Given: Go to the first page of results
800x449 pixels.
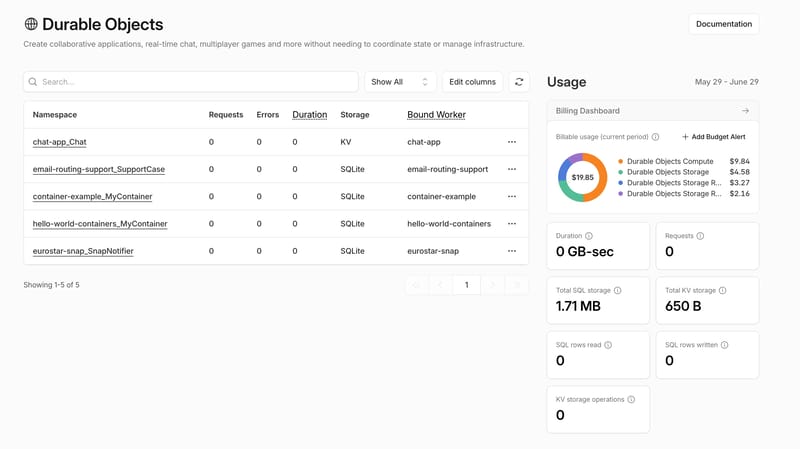Looking at the screenshot, I should [x=417, y=285].
